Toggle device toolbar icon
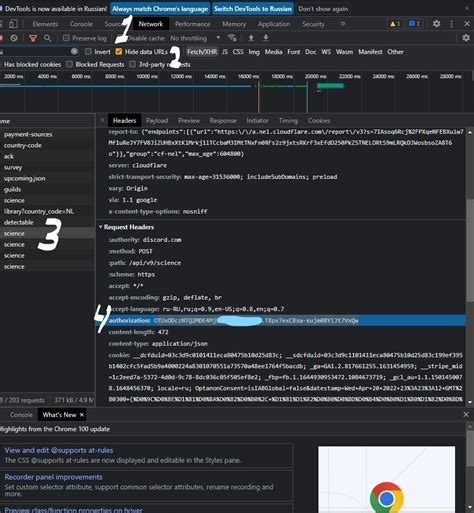Viewport: 474px width, 513px height. (13, 24)
